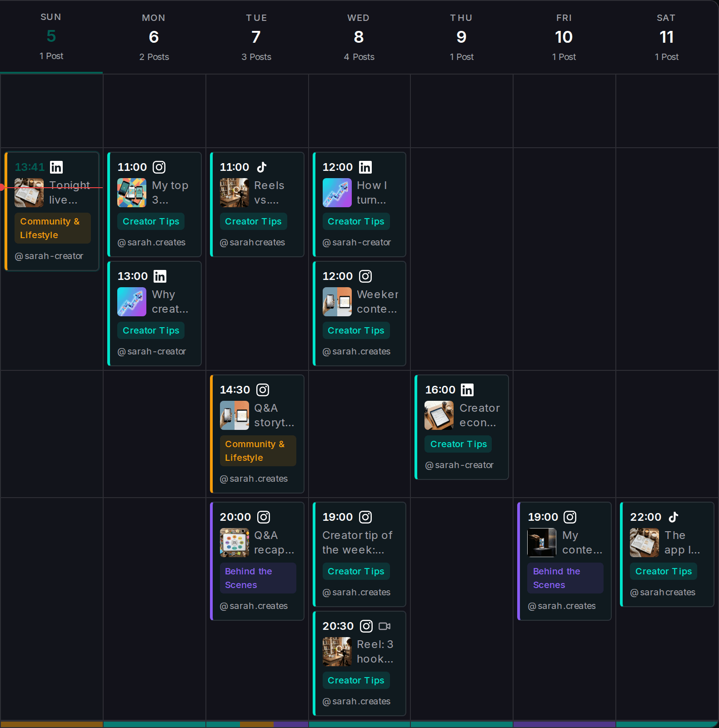Open thumbnail of 'How I turn' post
Screen dimensions: 719x728
click(x=337, y=193)
